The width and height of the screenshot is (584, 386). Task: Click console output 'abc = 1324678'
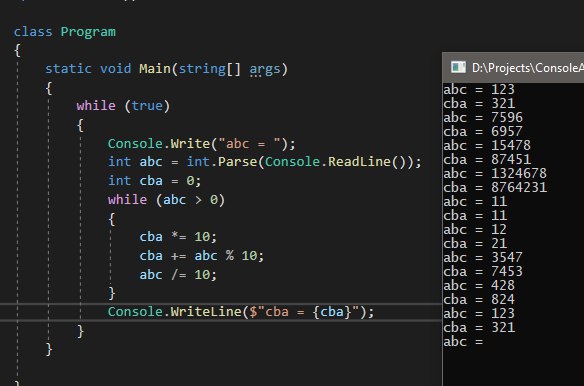[495, 173]
